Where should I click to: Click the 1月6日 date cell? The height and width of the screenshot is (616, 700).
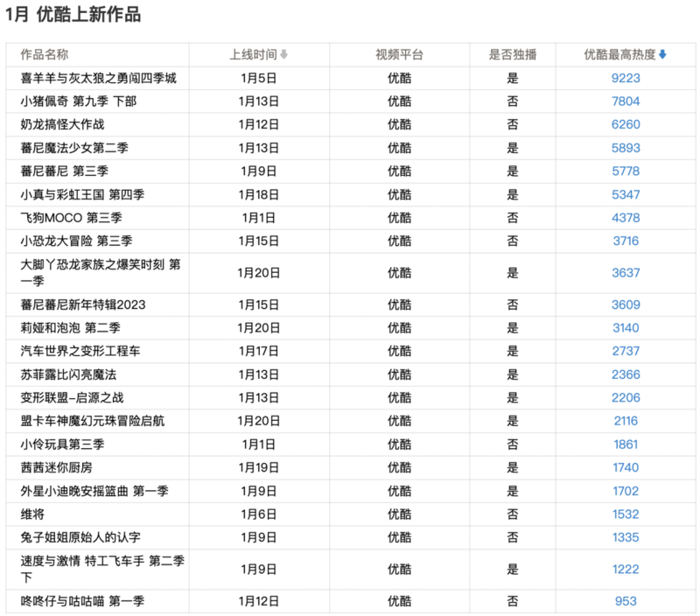coord(259,514)
